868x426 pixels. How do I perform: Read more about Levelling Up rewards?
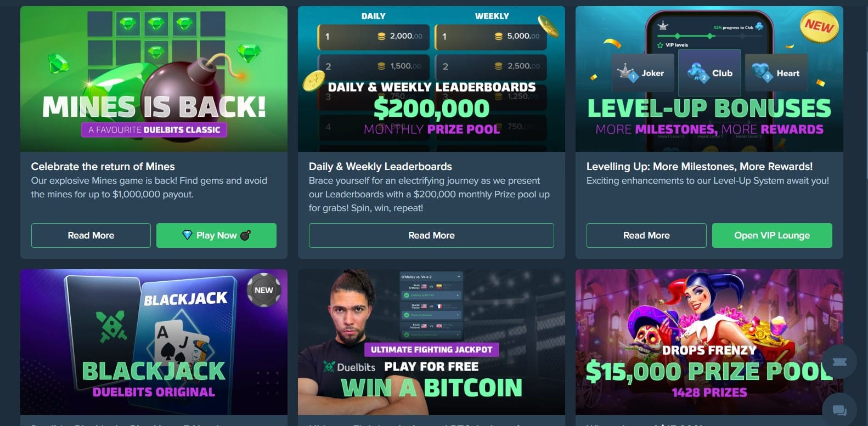pos(646,235)
